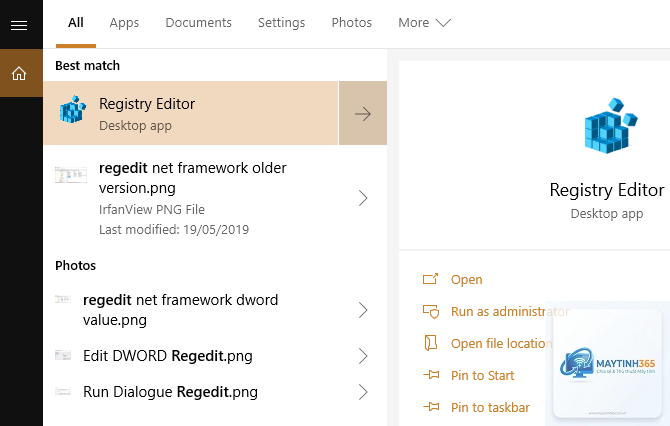Choose Open in the preview pane

click(x=466, y=279)
